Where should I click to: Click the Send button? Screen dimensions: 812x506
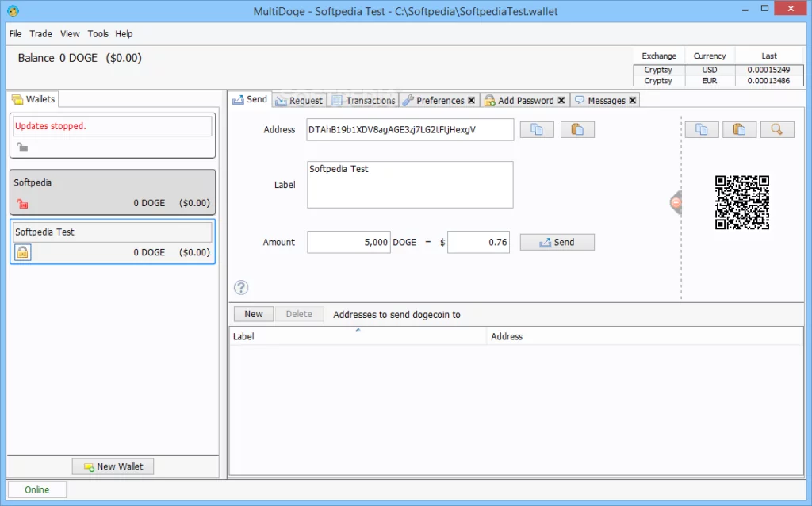click(x=557, y=243)
